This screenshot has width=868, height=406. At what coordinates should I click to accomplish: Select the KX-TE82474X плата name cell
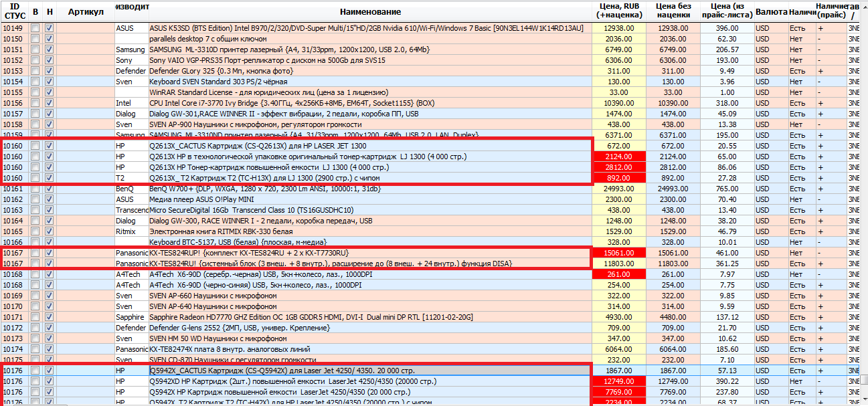[x=370, y=349]
